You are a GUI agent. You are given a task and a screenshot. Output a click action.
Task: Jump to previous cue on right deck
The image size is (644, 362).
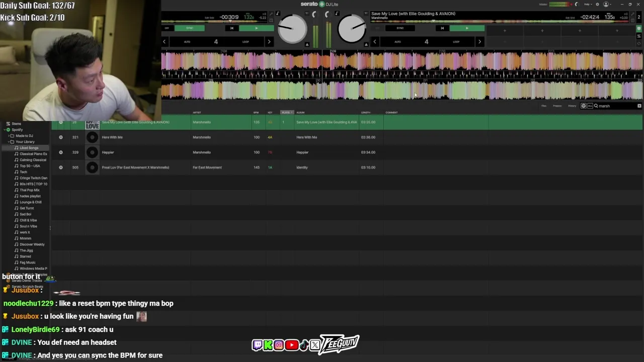[x=442, y=28]
